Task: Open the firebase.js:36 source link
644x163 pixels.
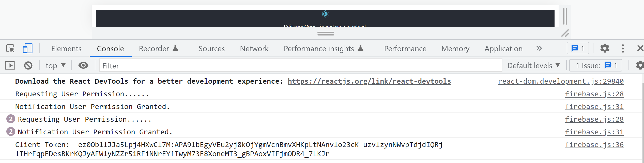Action: [x=594, y=144]
